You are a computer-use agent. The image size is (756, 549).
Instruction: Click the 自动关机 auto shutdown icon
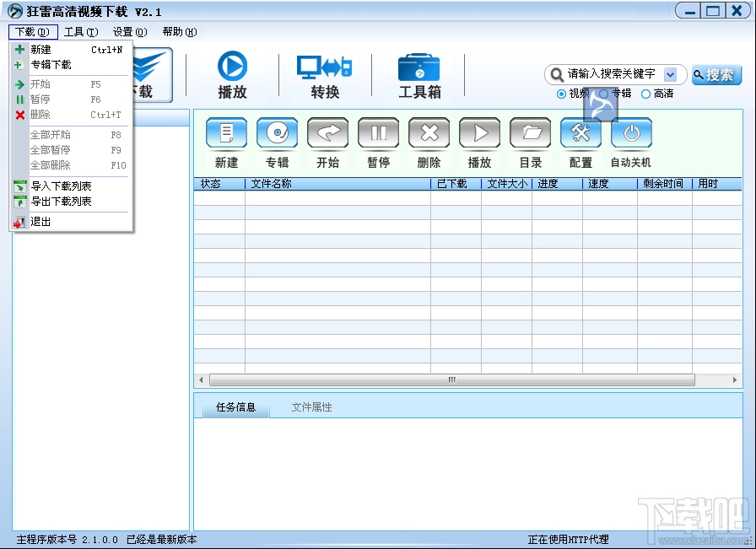(x=632, y=132)
